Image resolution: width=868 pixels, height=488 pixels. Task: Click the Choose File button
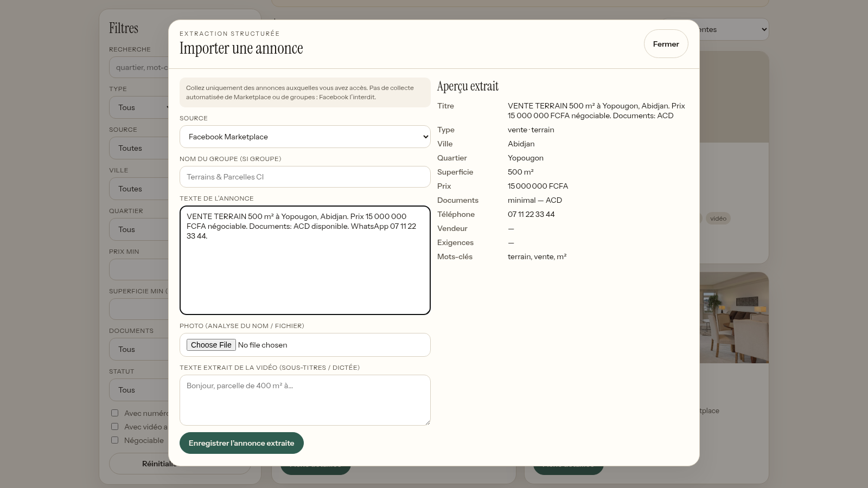click(211, 345)
